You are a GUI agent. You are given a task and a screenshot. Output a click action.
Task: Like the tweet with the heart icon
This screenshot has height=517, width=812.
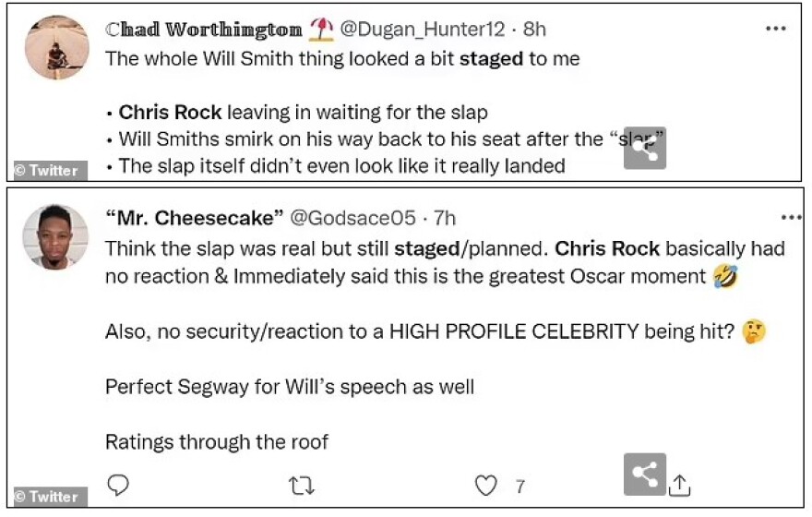(x=485, y=486)
